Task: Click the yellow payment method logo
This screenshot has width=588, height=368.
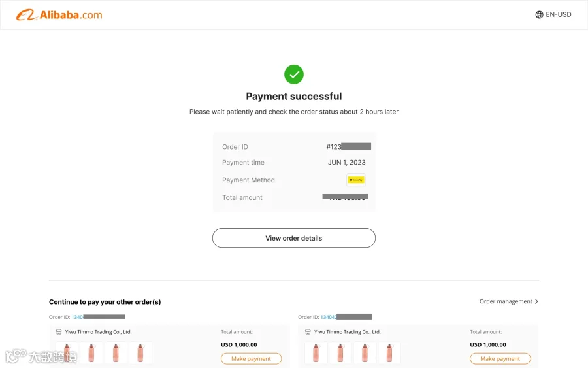Action: (x=356, y=180)
